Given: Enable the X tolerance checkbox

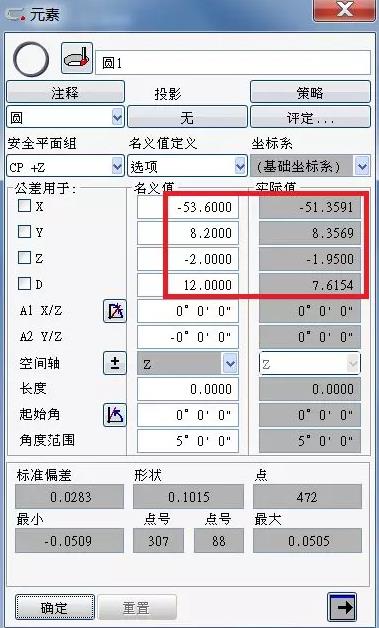Looking at the screenshot, I should [24, 206].
